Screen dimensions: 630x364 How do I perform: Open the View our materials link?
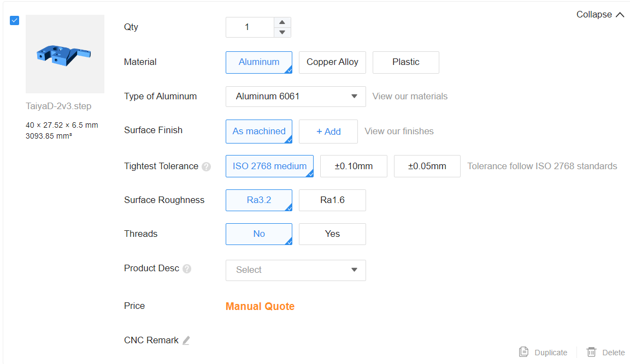click(x=410, y=97)
